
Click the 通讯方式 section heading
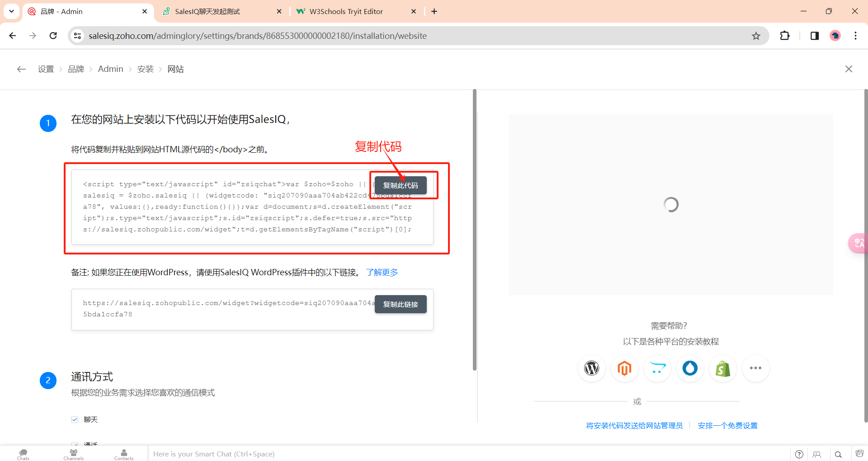click(92, 376)
